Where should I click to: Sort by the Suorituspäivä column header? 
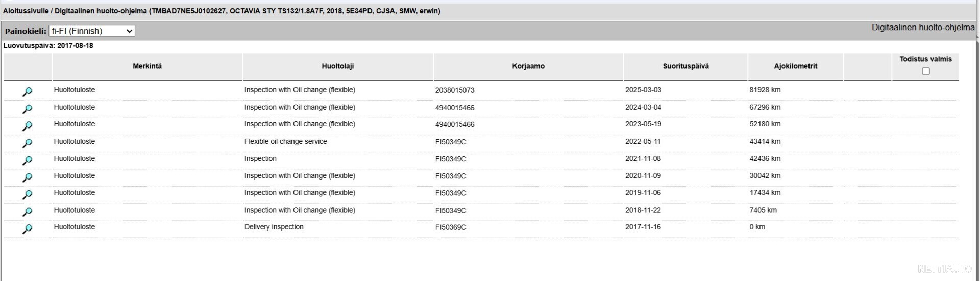tap(685, 66)
